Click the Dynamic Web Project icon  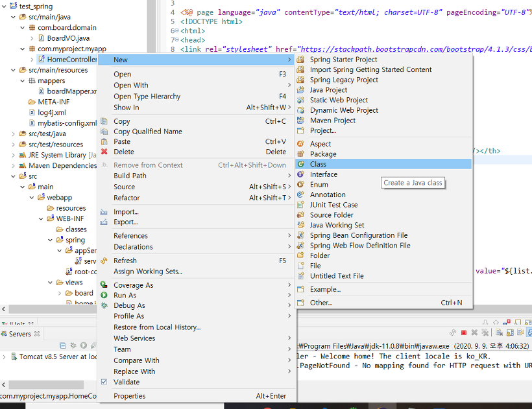(x=300, y=110)
